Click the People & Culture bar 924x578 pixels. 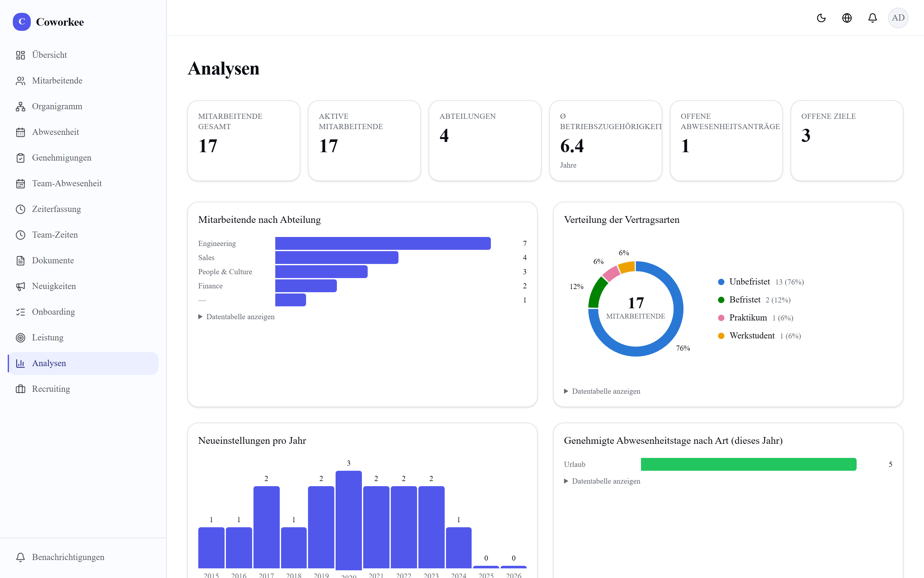(321, 272)
